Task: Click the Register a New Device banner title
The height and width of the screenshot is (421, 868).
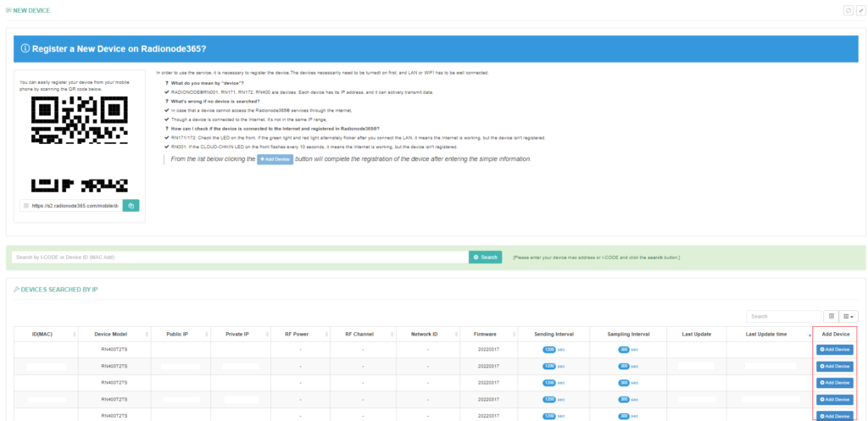Action: coord(119,48)
